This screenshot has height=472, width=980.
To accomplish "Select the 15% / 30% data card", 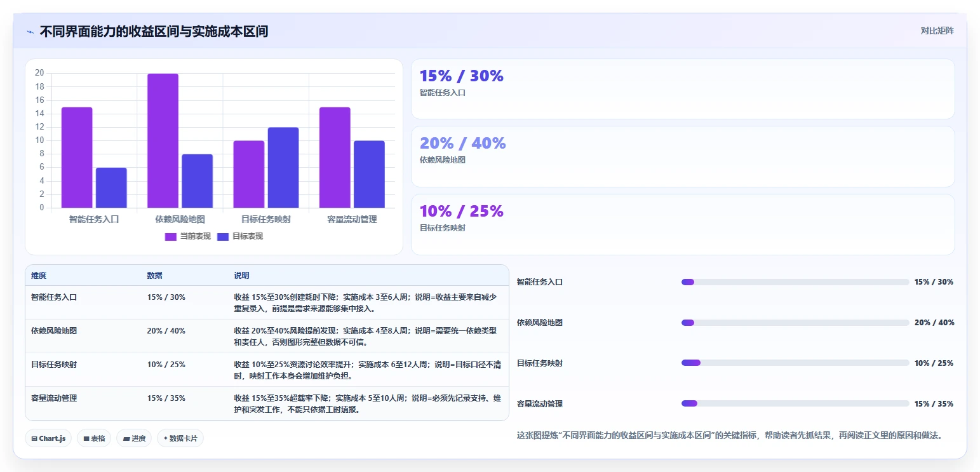I will pos(683,89).
